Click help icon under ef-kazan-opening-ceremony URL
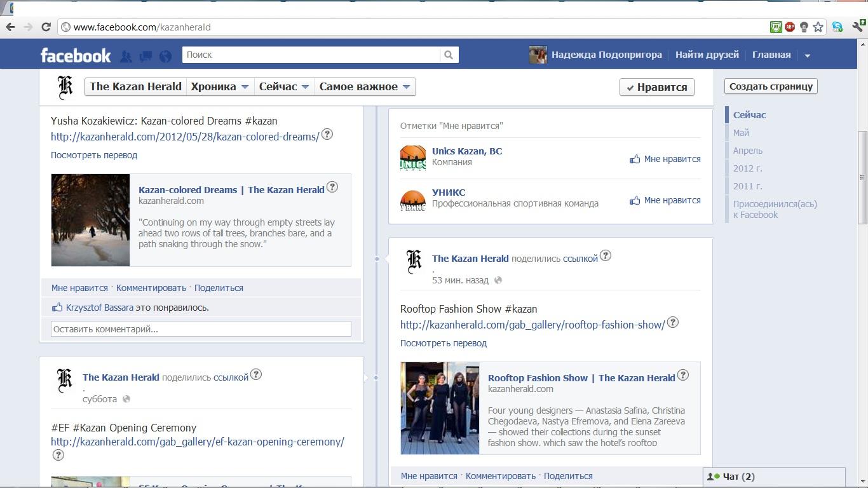Screen dimensions: 868x488 pyautogui.click(x=58, y=455)
